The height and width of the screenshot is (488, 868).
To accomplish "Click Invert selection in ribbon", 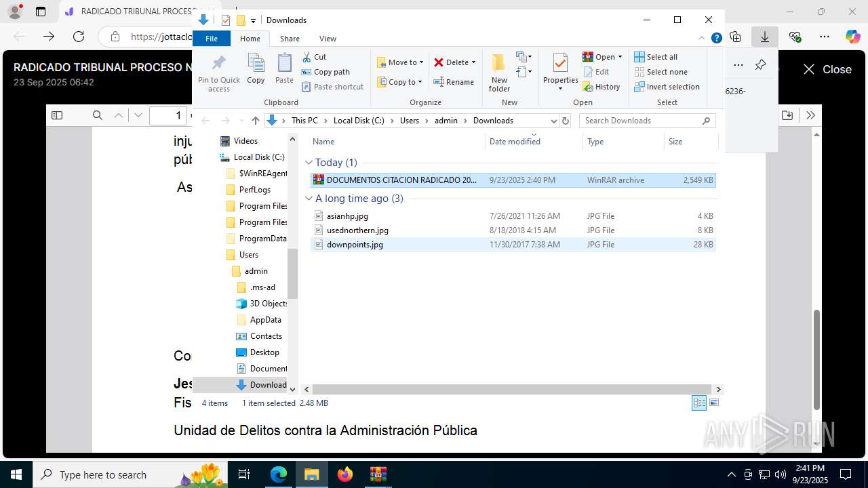I will pos(667,87).
